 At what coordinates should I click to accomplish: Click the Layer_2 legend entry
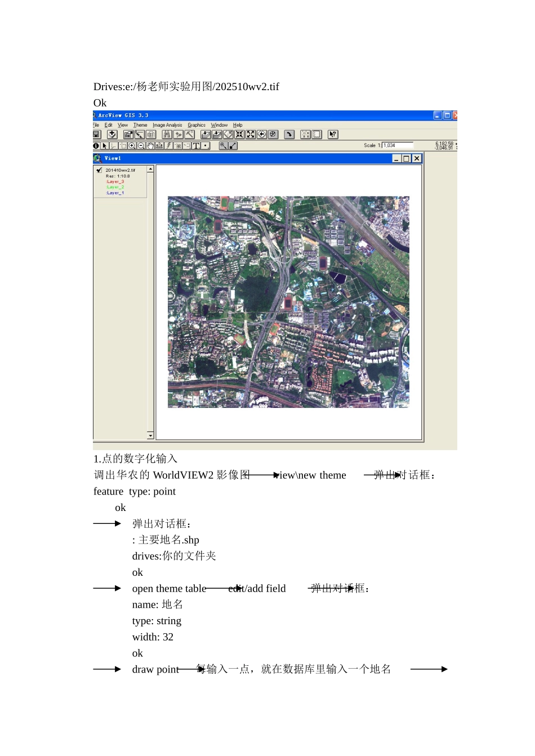(115, 187)
